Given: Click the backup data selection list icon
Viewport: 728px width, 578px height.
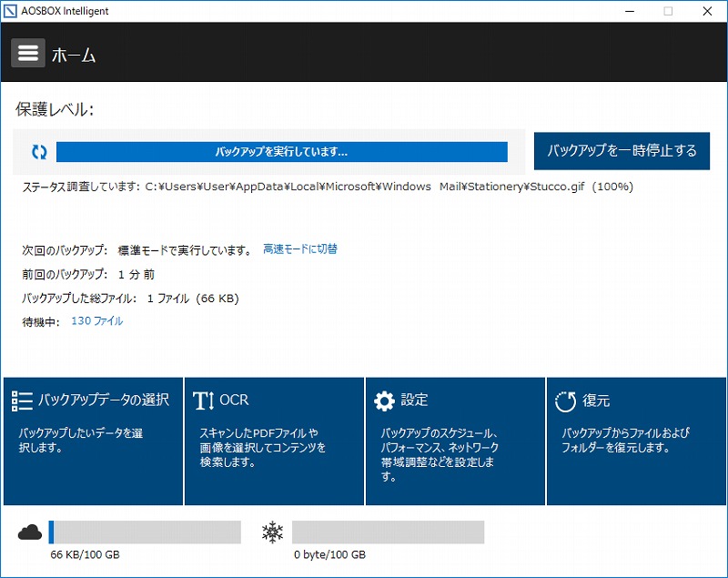Looking at the screenshot, I should (22, 401).
